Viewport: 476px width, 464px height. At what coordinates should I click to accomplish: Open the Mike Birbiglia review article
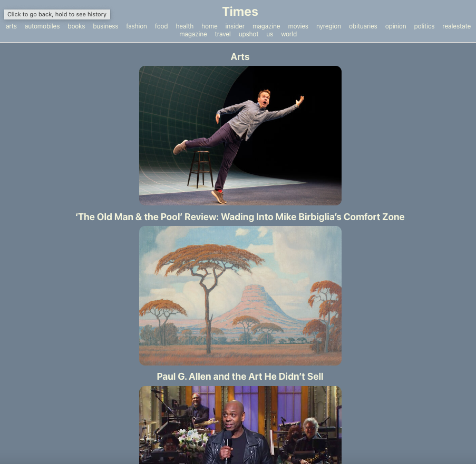point(240,216)
